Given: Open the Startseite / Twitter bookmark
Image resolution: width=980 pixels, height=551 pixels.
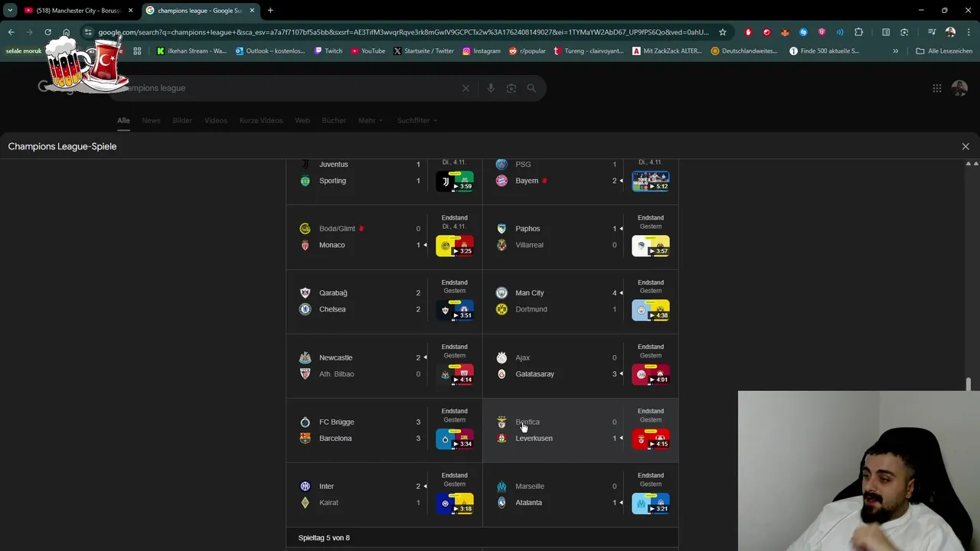Looking at the screenshot, I should 423,51.
